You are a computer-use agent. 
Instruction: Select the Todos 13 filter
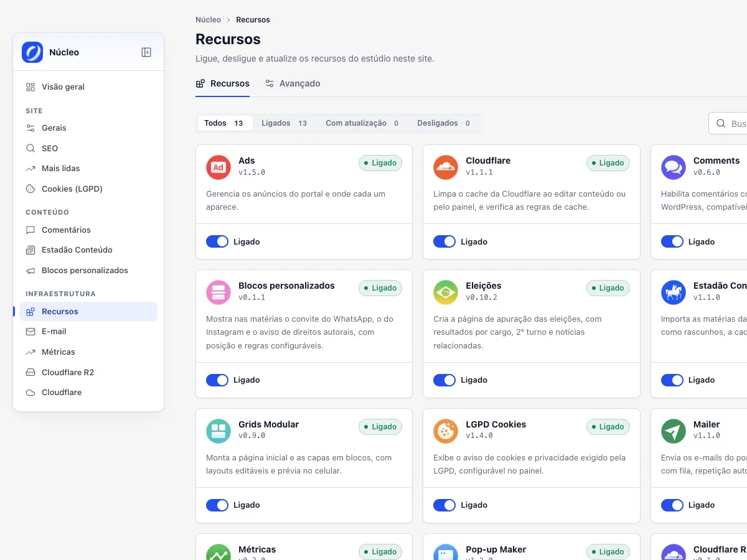click(225, 123)
